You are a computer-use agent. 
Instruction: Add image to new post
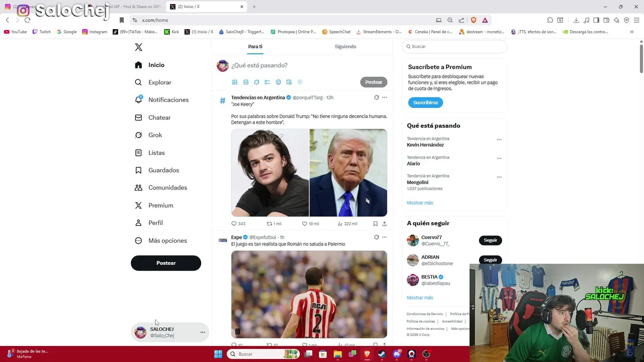tap(234, 82)
